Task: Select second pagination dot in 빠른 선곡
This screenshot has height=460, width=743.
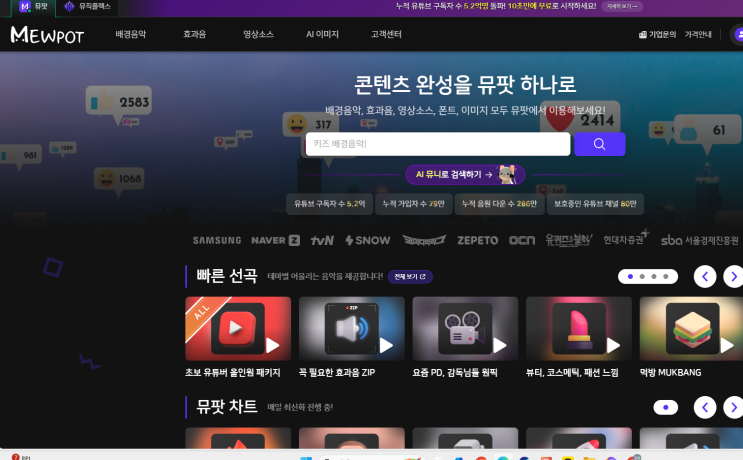Action: tap(642, 277)
